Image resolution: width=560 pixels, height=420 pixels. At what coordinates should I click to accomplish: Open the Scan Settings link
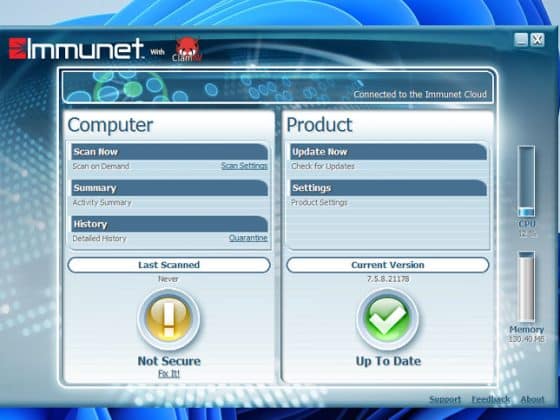tap(244, 166)
